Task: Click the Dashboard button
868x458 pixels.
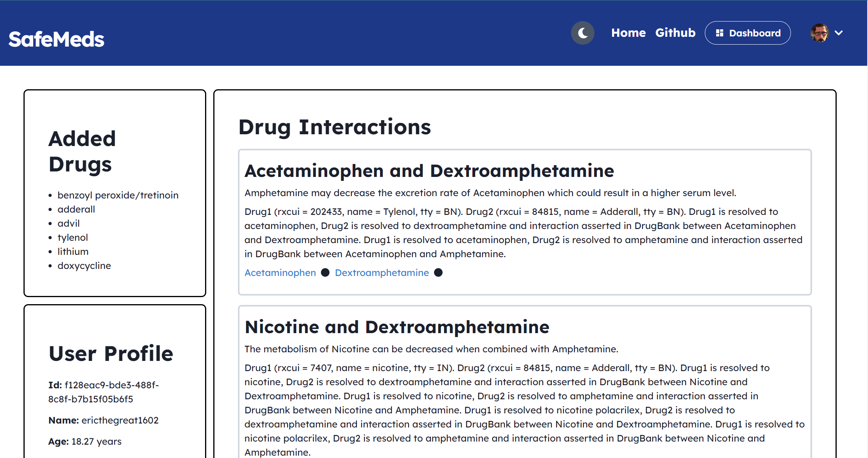Action: 747,33
